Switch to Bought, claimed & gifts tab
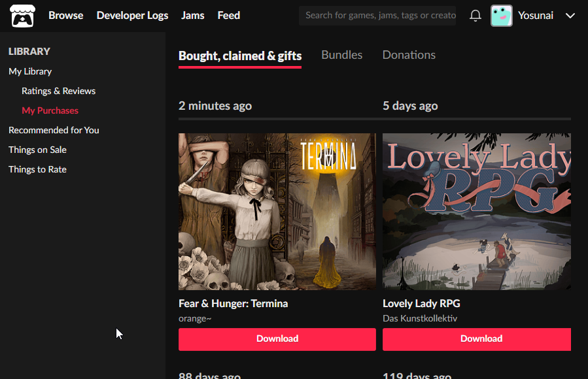 click(240, 56)
